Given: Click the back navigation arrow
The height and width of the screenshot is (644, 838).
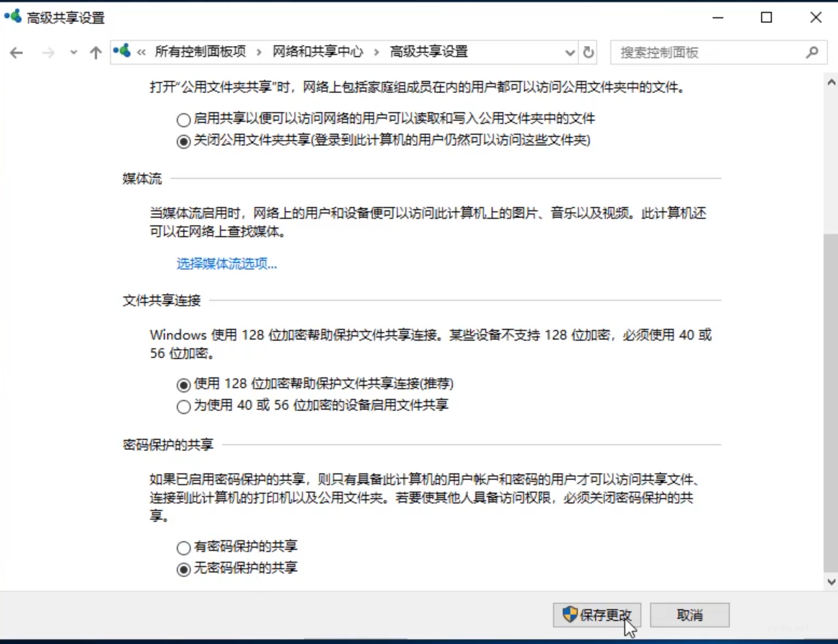Looking at the screenshot, I should click(x=17, y=52).
